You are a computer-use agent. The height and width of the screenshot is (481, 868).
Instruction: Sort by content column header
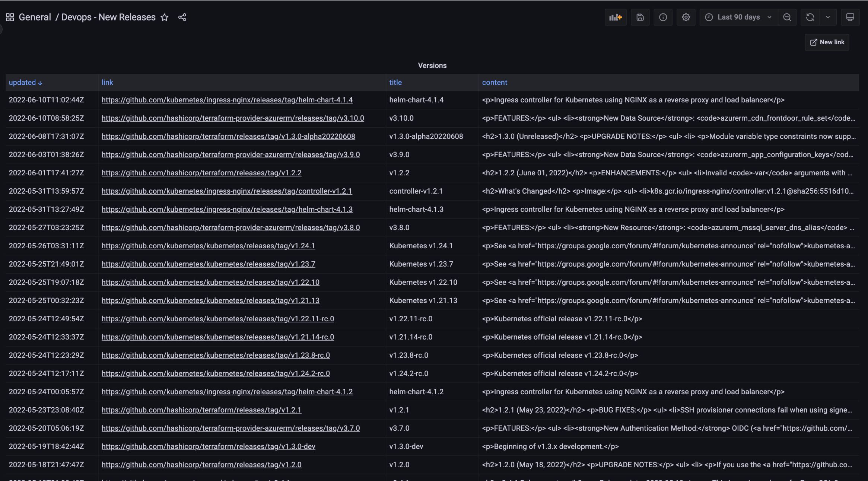[x=495, y=82]
